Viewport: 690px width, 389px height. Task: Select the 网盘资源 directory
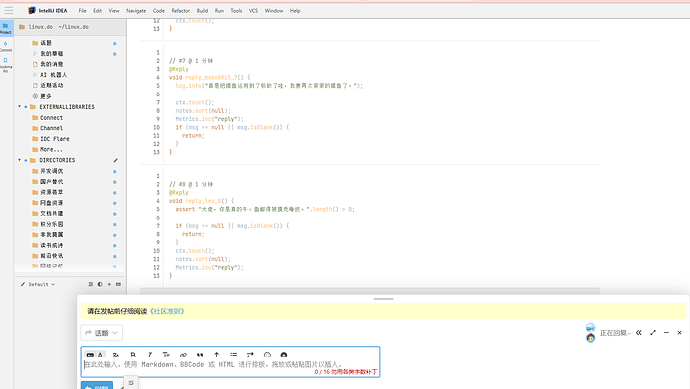[51, 203]
